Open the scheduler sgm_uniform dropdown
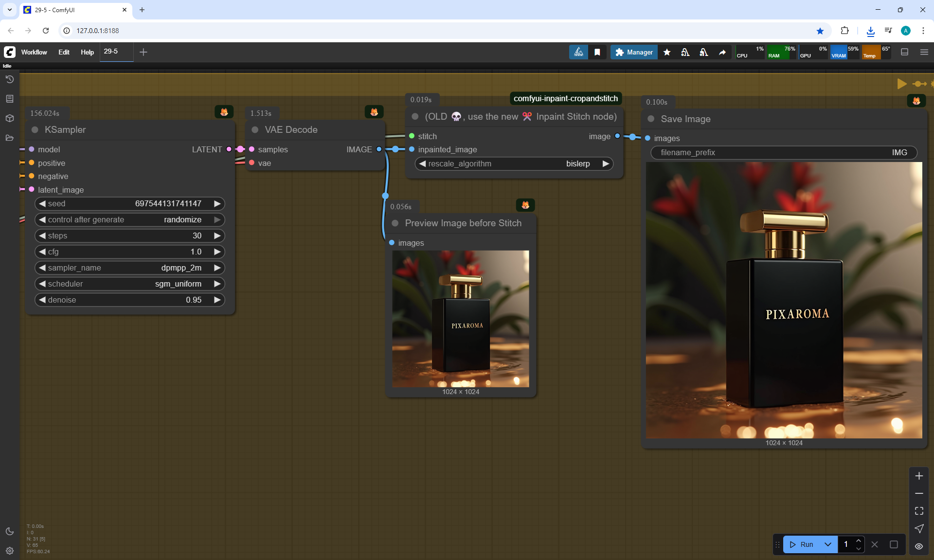934x560 pixels. pos(129,284)
